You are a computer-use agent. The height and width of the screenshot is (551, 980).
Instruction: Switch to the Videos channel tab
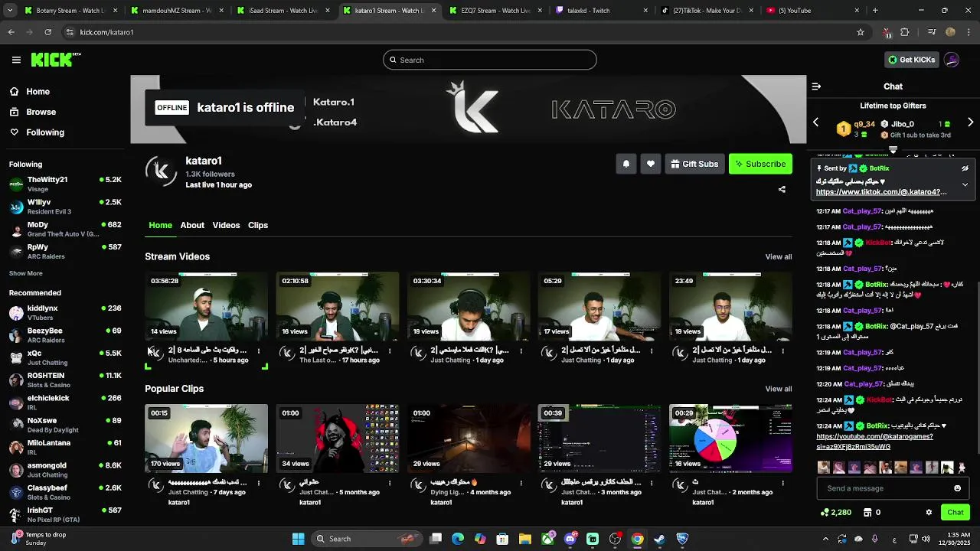tap(226, 225)
